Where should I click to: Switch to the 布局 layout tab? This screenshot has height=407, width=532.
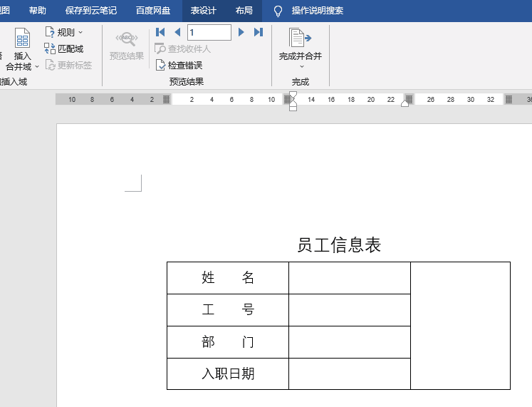(244, 11)
